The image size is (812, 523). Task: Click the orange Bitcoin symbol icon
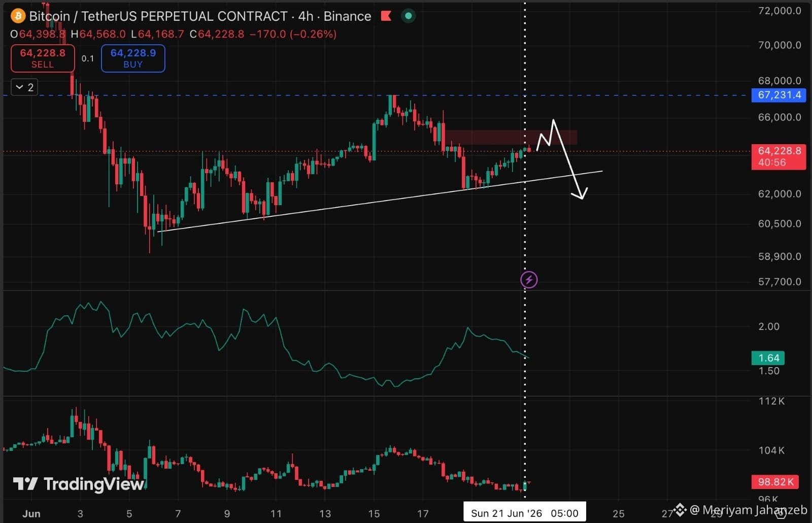coord(18,16)
